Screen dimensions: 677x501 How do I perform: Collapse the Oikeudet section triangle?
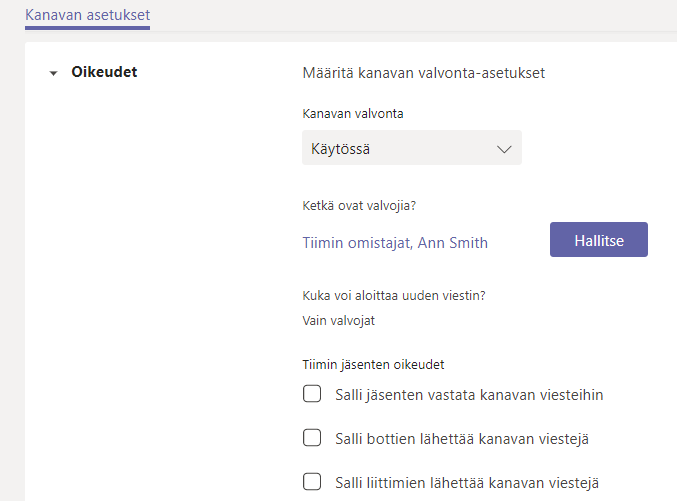[x=53, y=73]
